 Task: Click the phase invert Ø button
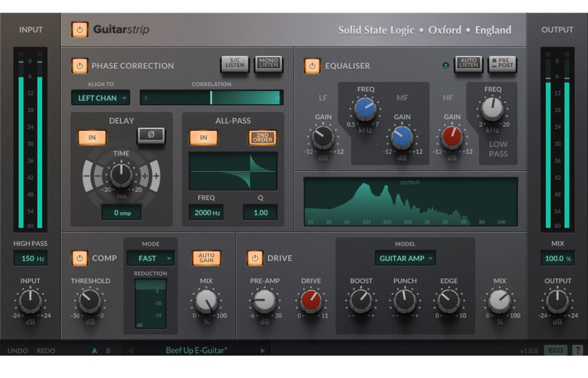151,135
